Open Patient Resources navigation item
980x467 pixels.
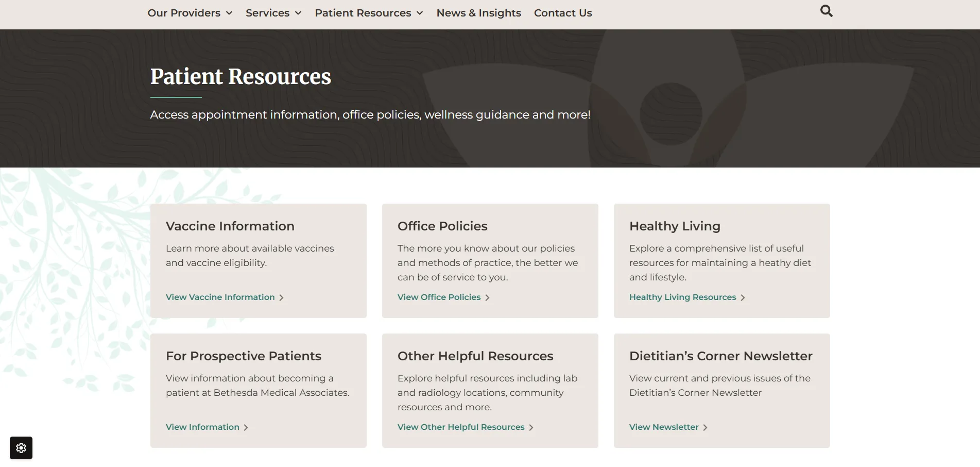point(363,13)
